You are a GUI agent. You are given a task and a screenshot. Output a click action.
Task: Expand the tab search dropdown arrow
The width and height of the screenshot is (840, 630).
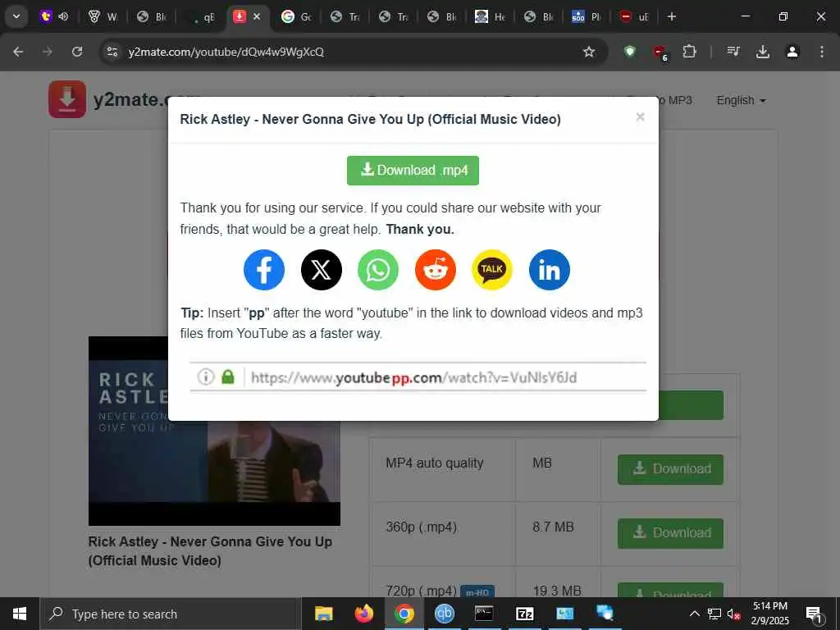pyautogui.click(x=16, y=16)
